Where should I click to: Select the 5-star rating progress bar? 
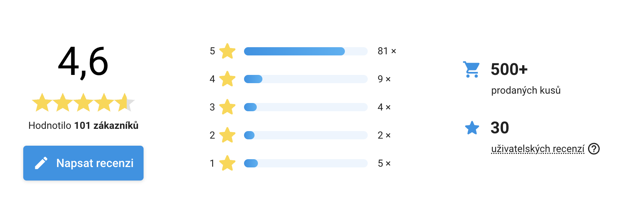point(306,51)
